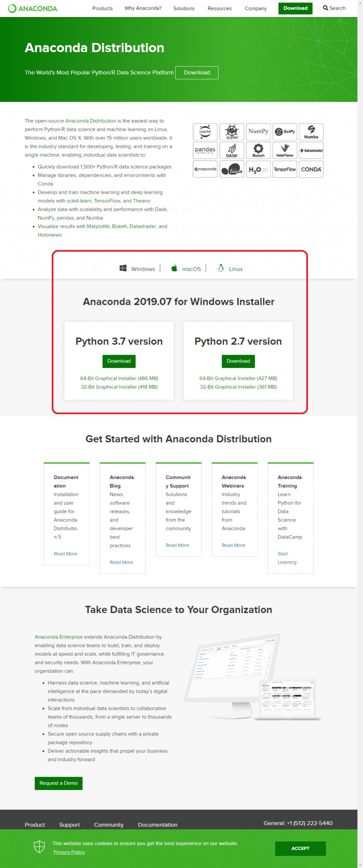363x868 pixels.
Task: Click the cookie notice shield icon
Action: (39, 847)
